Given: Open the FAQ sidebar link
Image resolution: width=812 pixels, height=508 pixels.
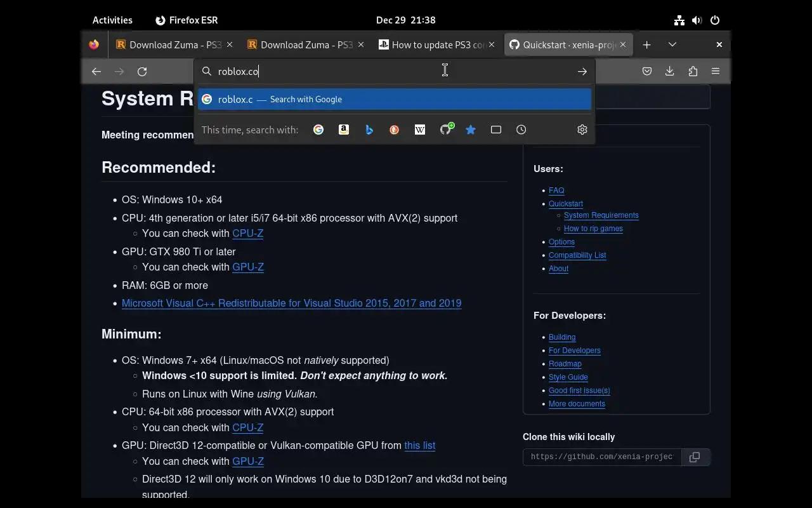Looking at the screenshot, I should pos(556,190).
